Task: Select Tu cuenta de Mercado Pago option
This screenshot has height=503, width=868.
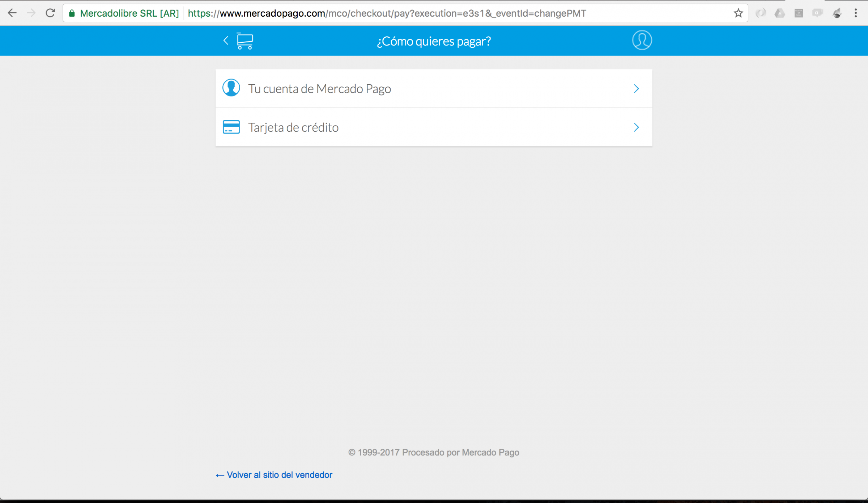Action: click(319, 89)
